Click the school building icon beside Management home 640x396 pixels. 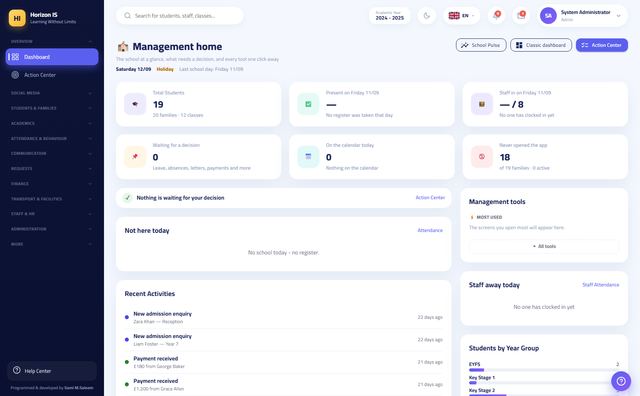coord(123,47)
